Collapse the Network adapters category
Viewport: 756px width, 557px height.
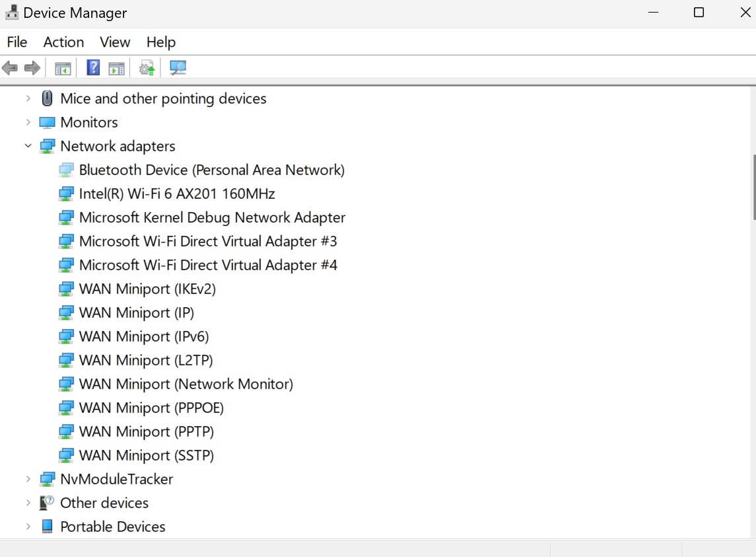[28, 146]
